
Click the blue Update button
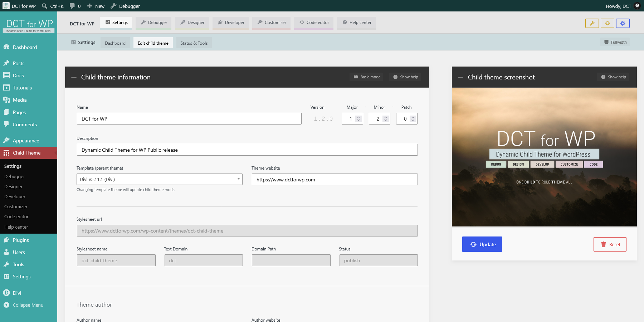pos(482,244)
